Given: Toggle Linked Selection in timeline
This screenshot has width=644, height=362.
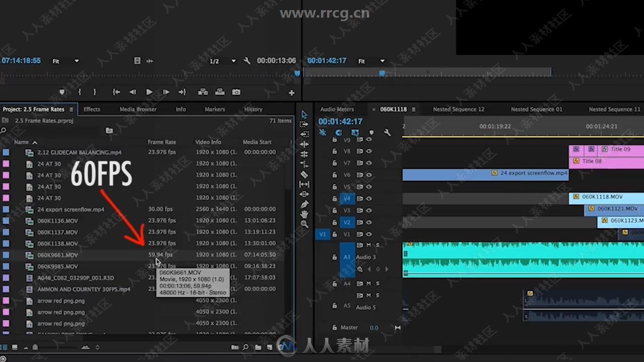Looking at the screenshot, I should tap(355, 133).
